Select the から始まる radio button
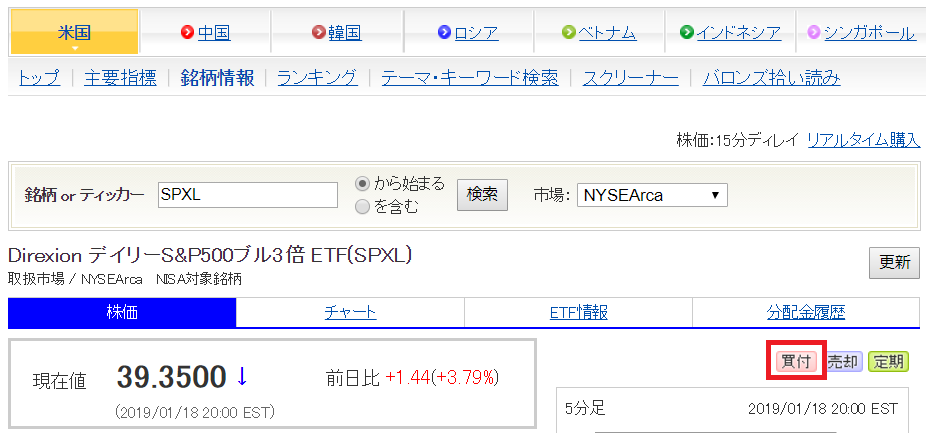 (362, 184)
